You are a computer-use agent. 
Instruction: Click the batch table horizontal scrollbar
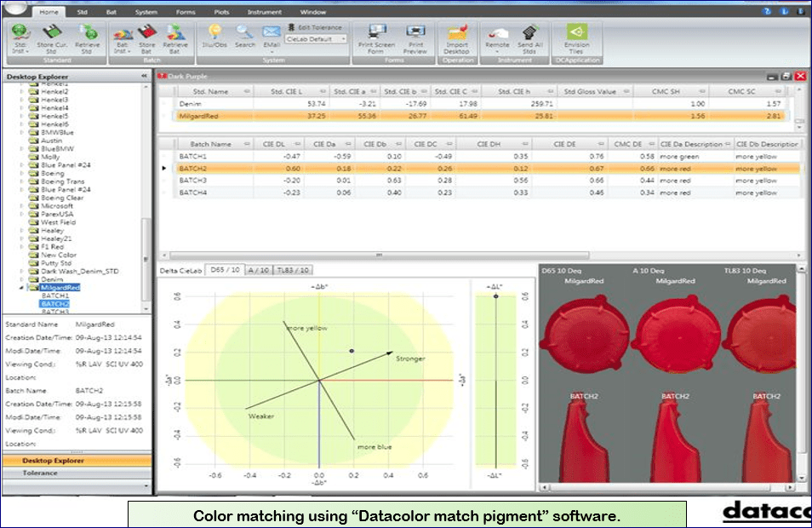click(x=379, y=255)
